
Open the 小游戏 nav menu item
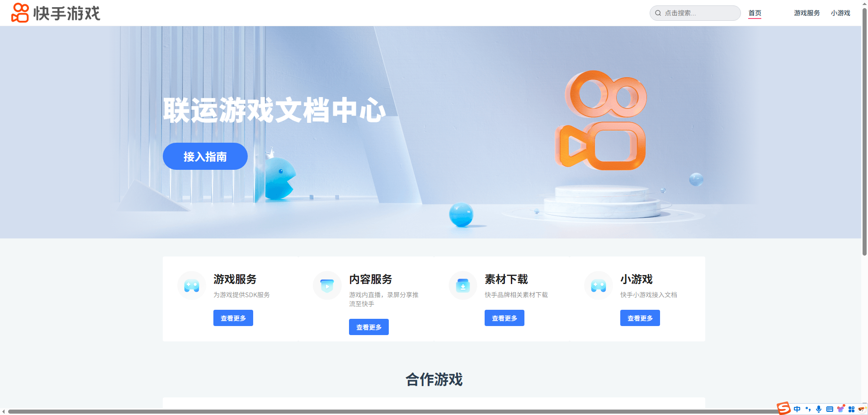840,13
